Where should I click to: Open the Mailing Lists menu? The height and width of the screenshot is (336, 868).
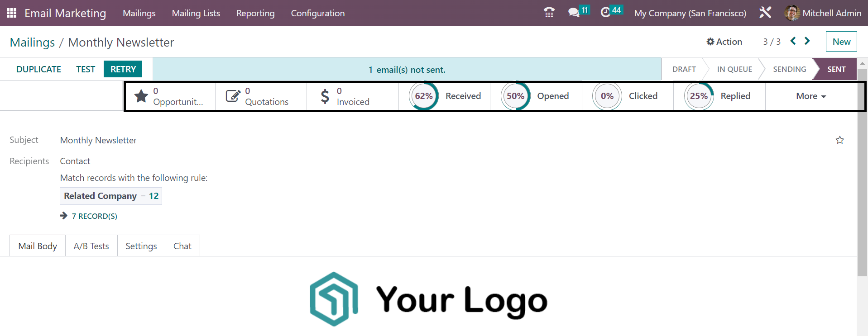(x=196, y=13)
